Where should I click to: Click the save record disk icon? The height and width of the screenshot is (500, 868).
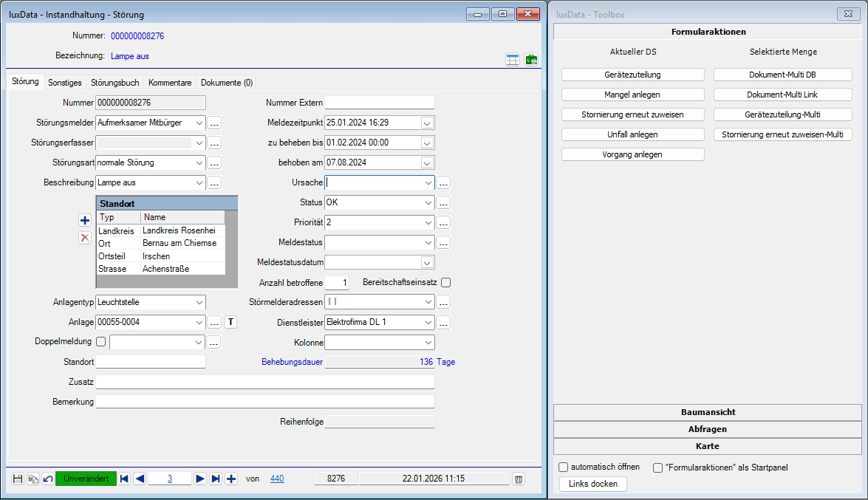(x=18, y=479)
